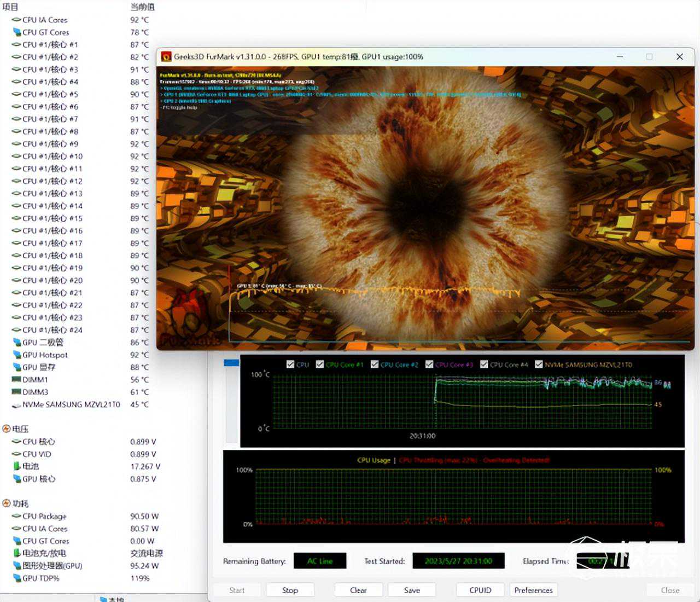Image resolution: width=700 pixels, height=602 pixels.
Task: Open CPUID panel
Action: (x=480, y=590)
